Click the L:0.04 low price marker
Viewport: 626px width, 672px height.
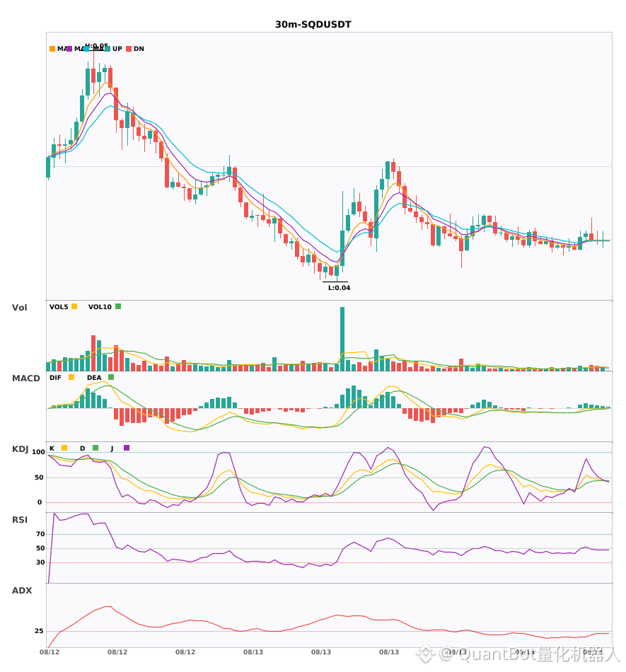(x=339, y=288)
